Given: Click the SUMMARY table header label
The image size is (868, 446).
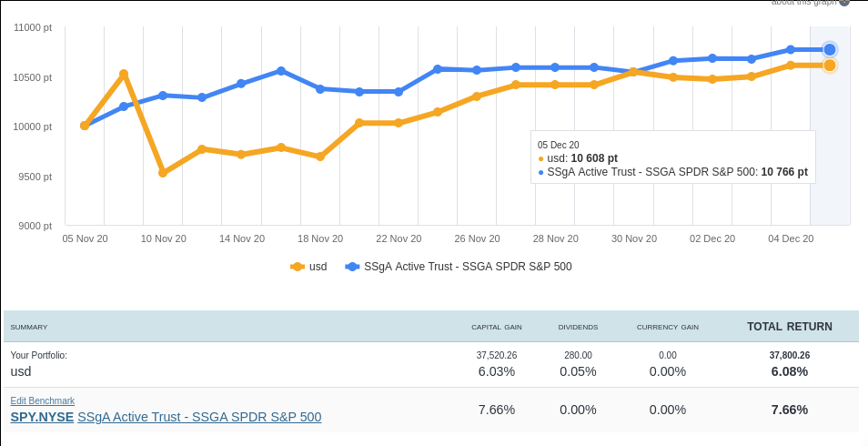Looking at the screenshot, I should click(x=29, y=327).
